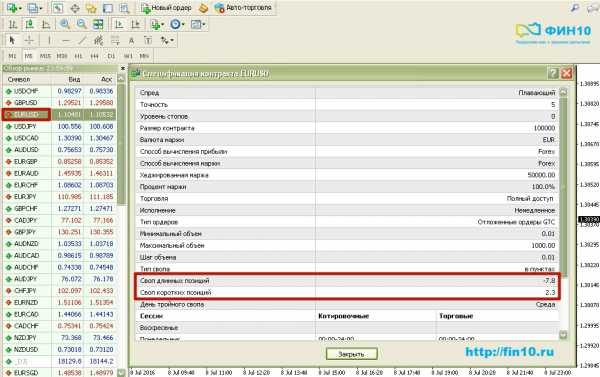Open the Strategy Tester magnifier icon
Screen dimensions: 600x377
124,8
